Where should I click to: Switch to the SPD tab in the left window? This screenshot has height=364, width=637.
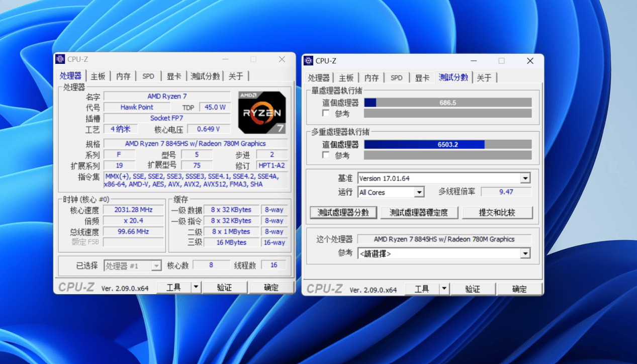[148, 75]
